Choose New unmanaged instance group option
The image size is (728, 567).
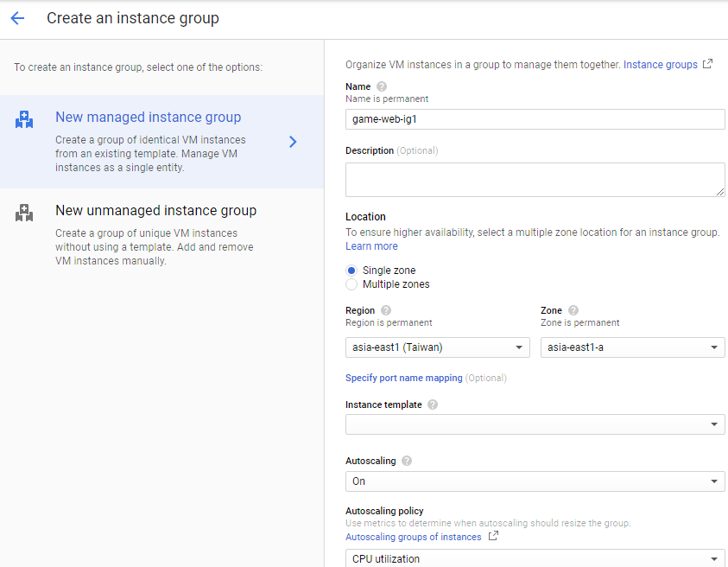point(155,211)
